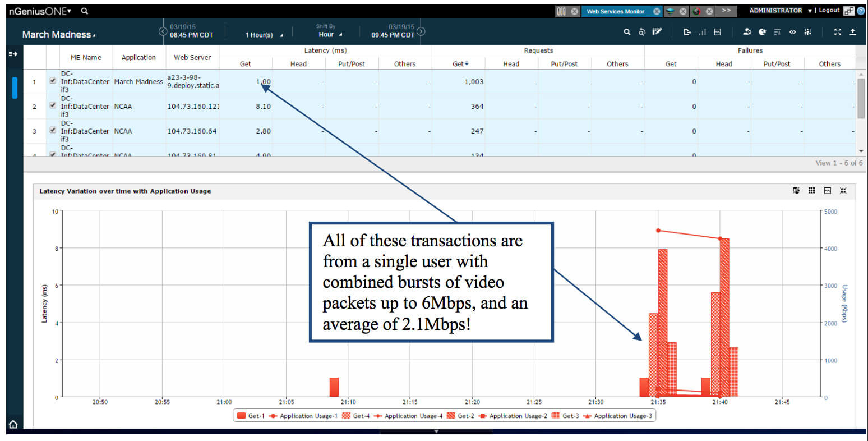Image resolution: width=868 pixels, height=441 pixels.
Task: Close the Web Services Monitor tab
Action: click(657, 11)
